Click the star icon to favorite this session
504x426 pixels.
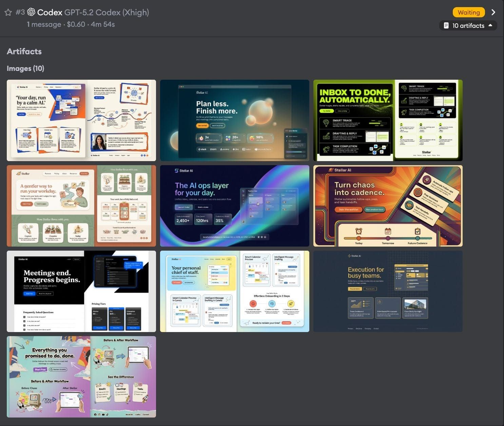coord(7,13)
